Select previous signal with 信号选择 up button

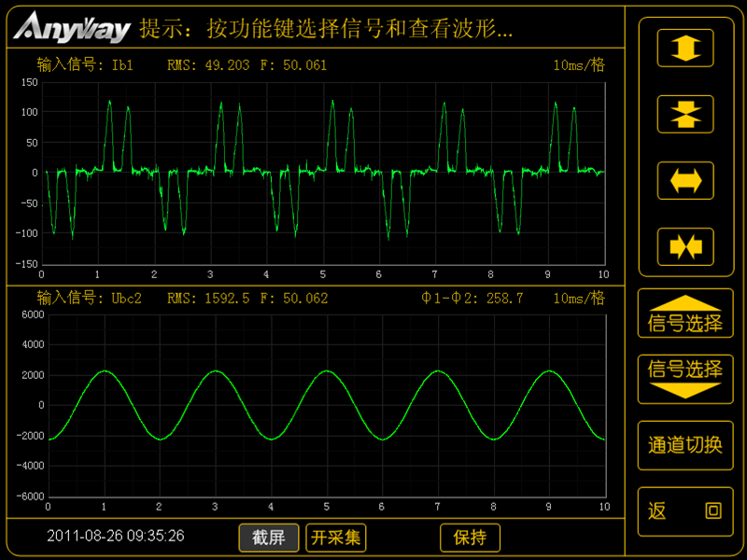pyautogui.click(x=684, y=315)
